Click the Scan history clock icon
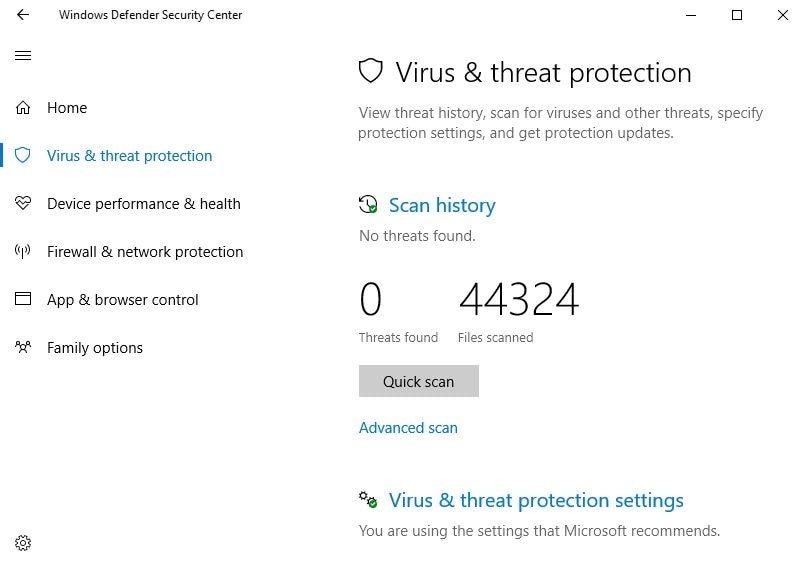 368,205
